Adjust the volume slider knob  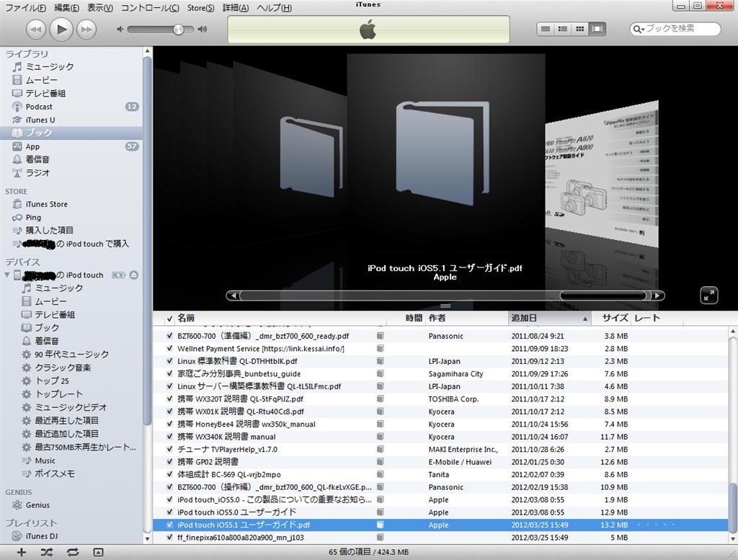point(178,29)
